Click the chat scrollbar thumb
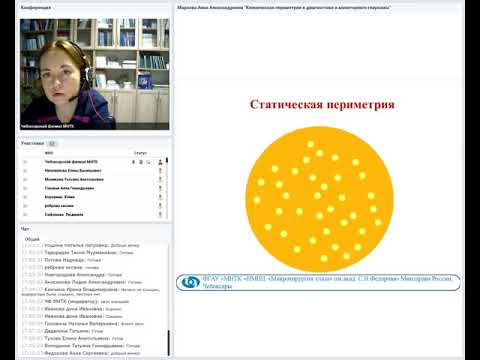Screen dimensions: 480x360 coord(169,343)
